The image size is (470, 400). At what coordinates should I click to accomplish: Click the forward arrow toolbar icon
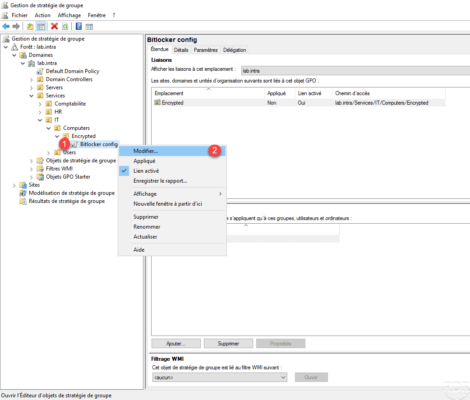[x=16, y=26]
